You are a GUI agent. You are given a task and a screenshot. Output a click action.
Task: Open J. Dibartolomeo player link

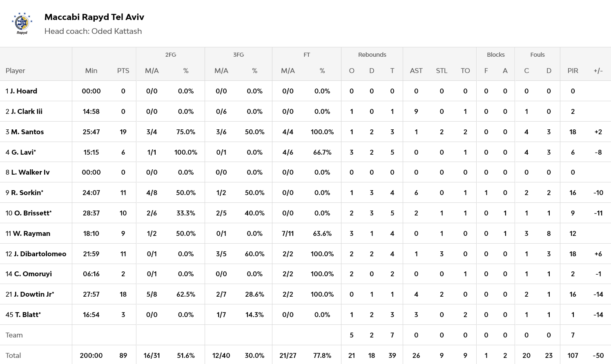(x=40, y=254)
